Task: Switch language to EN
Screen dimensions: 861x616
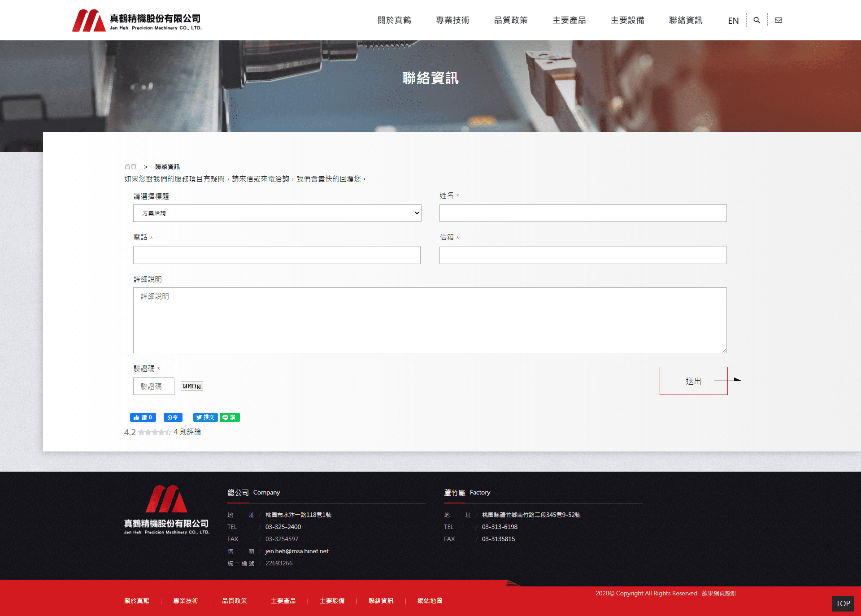Action: [x=733, y=21]
